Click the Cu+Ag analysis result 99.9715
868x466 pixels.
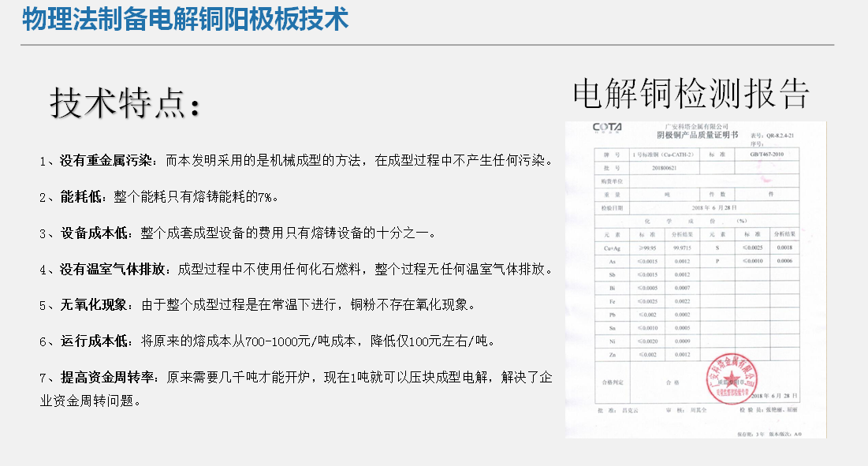tap(682, 248)
